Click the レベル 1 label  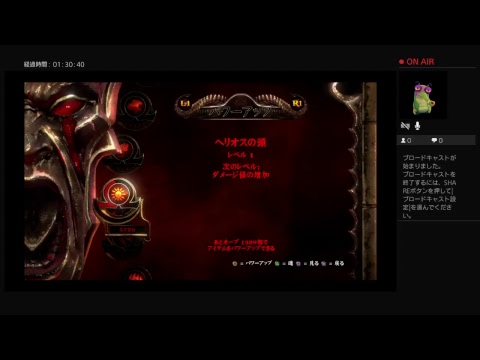tap(240, 155)
